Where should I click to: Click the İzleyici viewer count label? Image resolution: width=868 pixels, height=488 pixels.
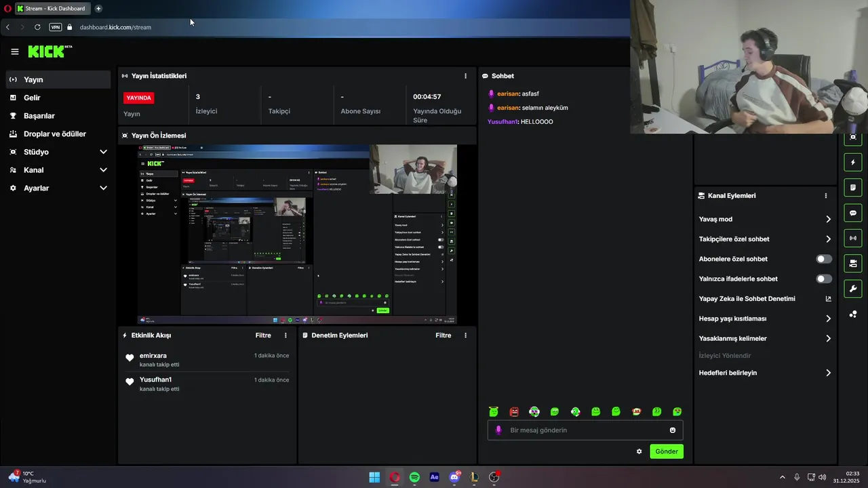click(x=207, y=111)
